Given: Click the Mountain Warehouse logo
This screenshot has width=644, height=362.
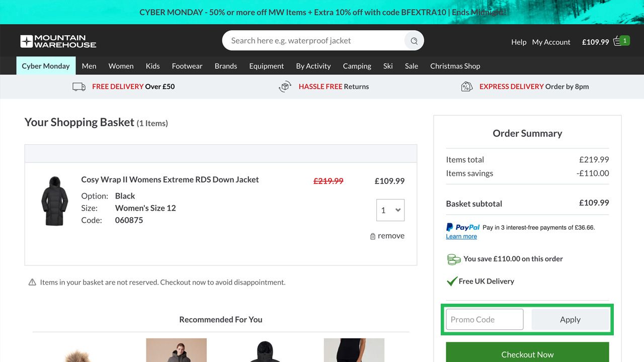Looking at the screenshot, I should click(58, 41).
